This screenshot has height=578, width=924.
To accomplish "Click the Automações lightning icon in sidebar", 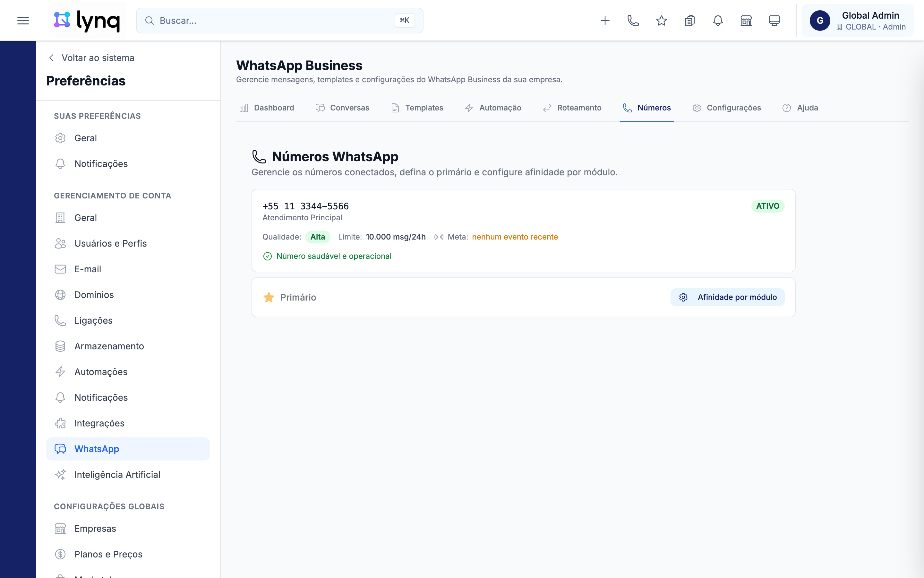I will [x=60, y=372].
